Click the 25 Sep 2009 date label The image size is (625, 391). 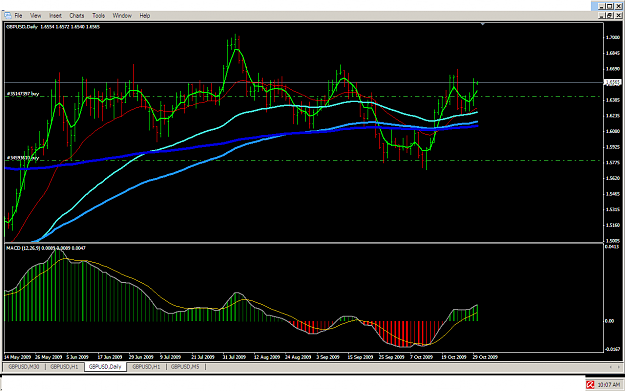[391, 357]
